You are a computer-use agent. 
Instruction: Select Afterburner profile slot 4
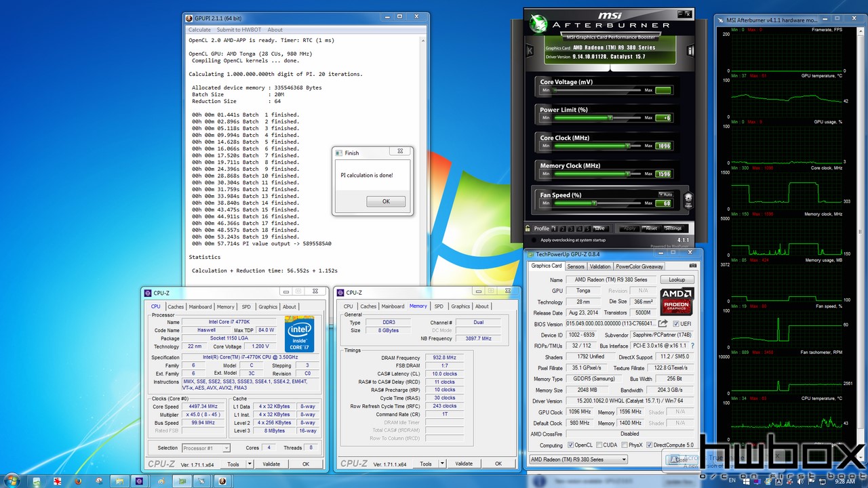coord(579,228)
